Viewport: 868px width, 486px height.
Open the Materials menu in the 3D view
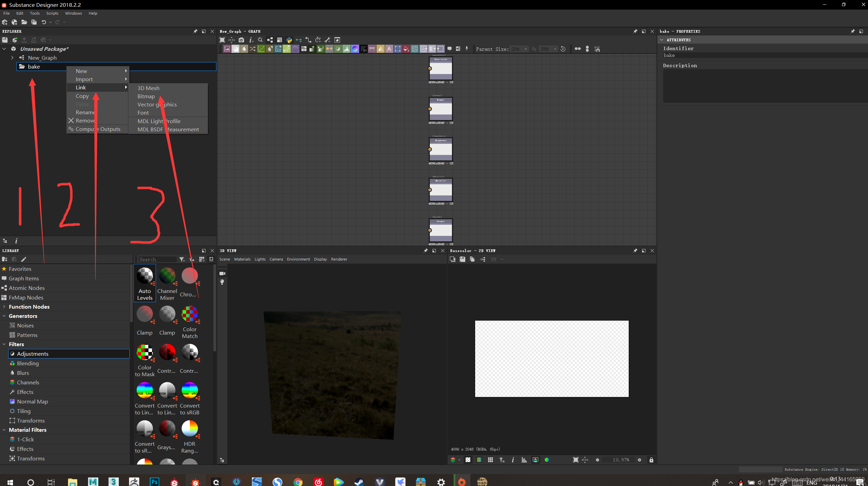coord(242,259)
